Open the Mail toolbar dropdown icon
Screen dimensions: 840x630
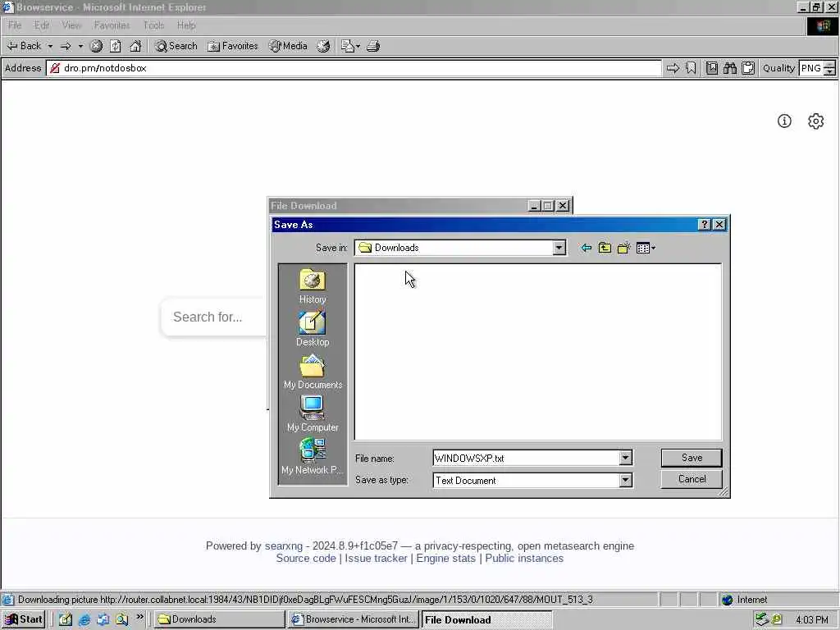[x=350, y=46]
